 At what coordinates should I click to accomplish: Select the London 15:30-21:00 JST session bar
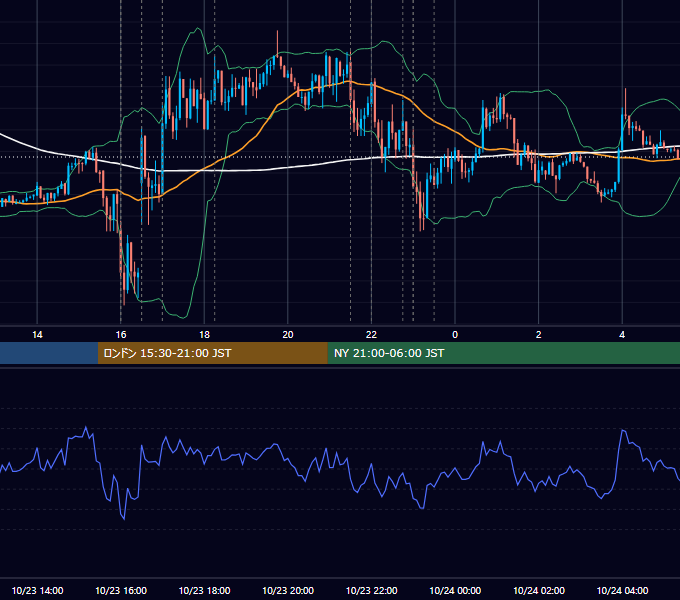(212, 353)
